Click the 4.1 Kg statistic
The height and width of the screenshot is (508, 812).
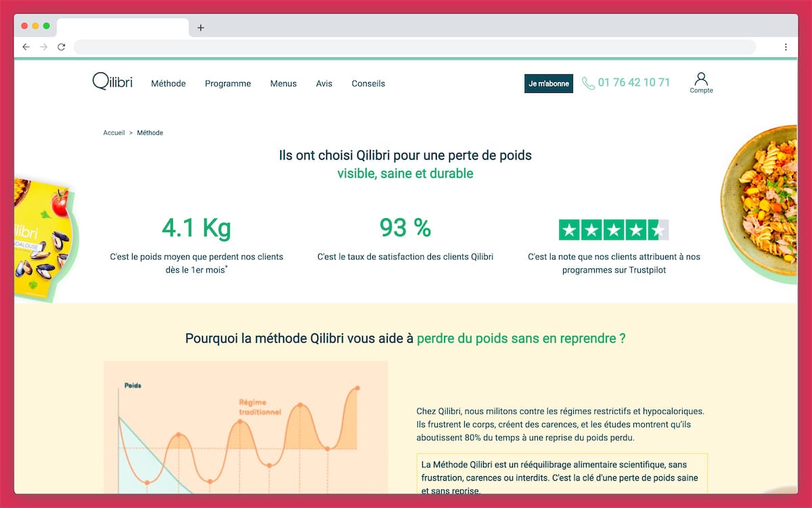pyautogui.click(x=196, y=228)
